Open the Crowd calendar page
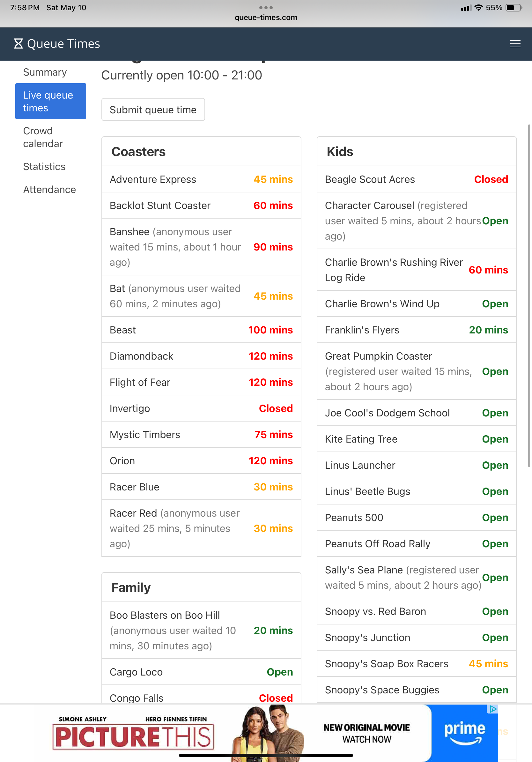The width and height of the screenshot is (532, 762). (x=43, y=137)
